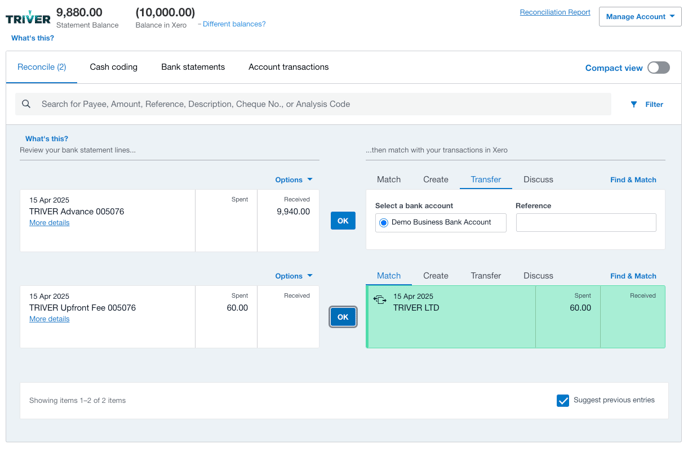The height and width of the screenshot is (453, 688).
Task: Open the Bank statements tab
Action: (193, 67)
